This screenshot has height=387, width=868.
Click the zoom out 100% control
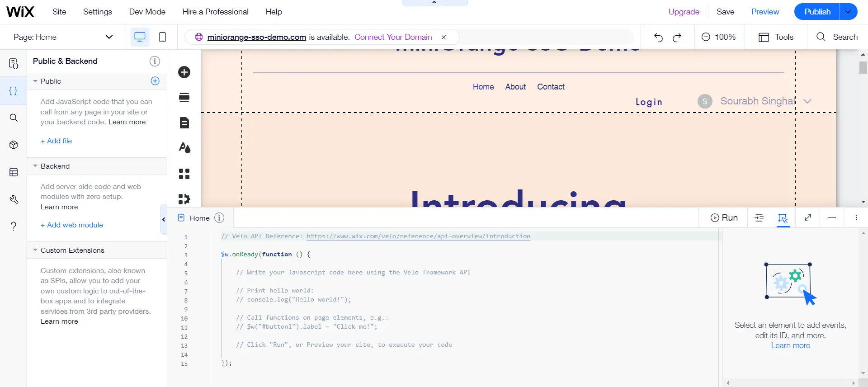[719, 37]
